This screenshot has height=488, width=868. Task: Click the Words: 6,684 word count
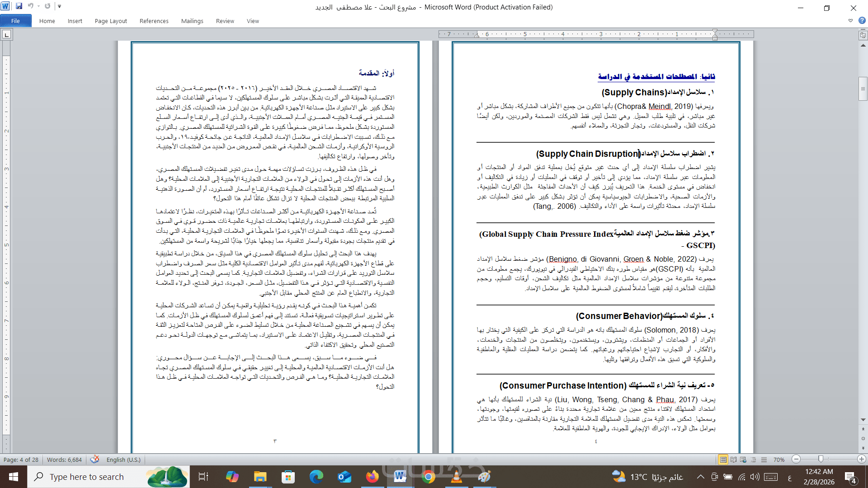point(64,460)
